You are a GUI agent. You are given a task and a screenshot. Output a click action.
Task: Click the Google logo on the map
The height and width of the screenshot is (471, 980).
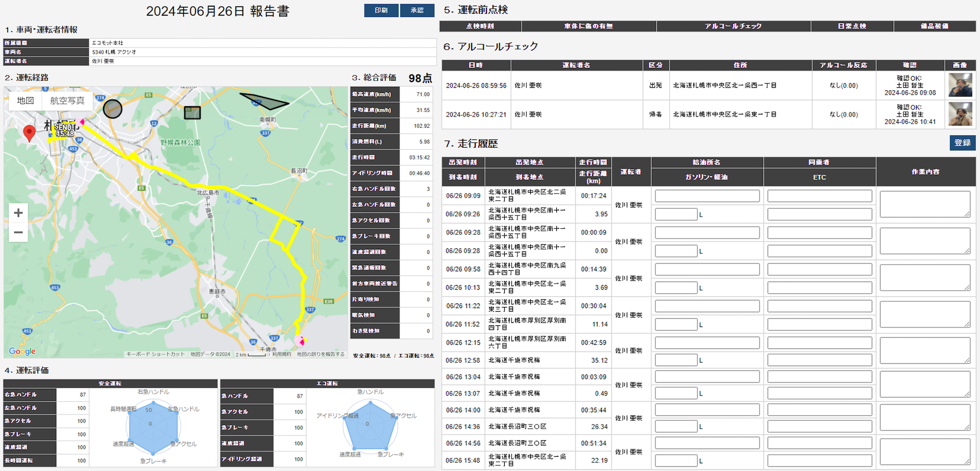click(x=22, y=351)
